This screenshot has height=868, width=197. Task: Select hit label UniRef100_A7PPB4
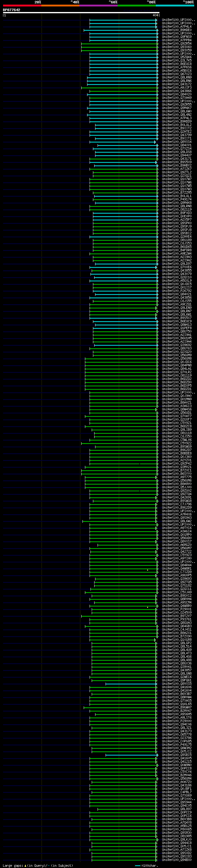click(176, 40)
